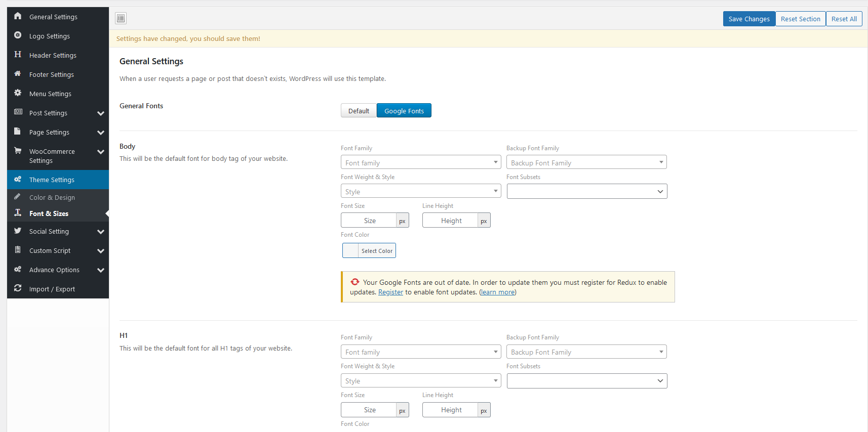The width and height of the screenshot is (868, 432).
Task: Click the Save Changes button
Action: pos(749,19)
